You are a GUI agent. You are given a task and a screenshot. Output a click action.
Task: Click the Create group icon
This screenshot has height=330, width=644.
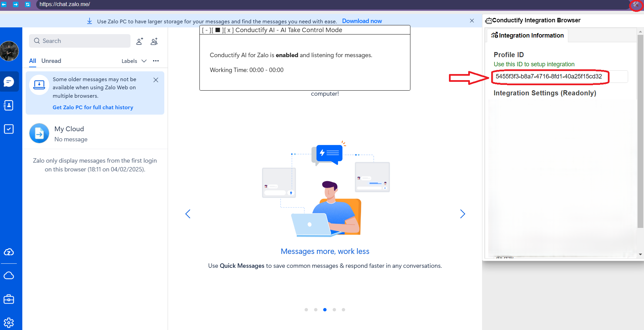pos(154,41)
